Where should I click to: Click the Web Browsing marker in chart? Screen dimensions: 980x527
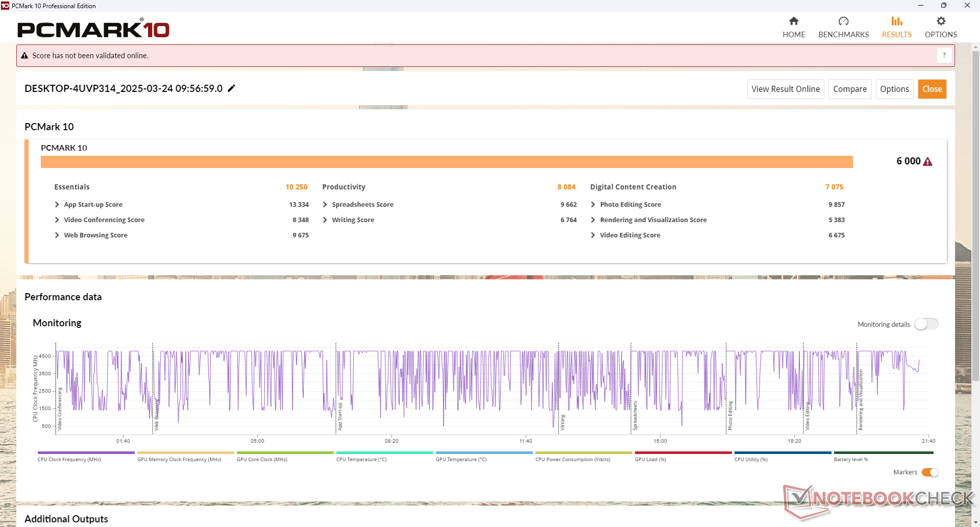click(x=157, y=415)
